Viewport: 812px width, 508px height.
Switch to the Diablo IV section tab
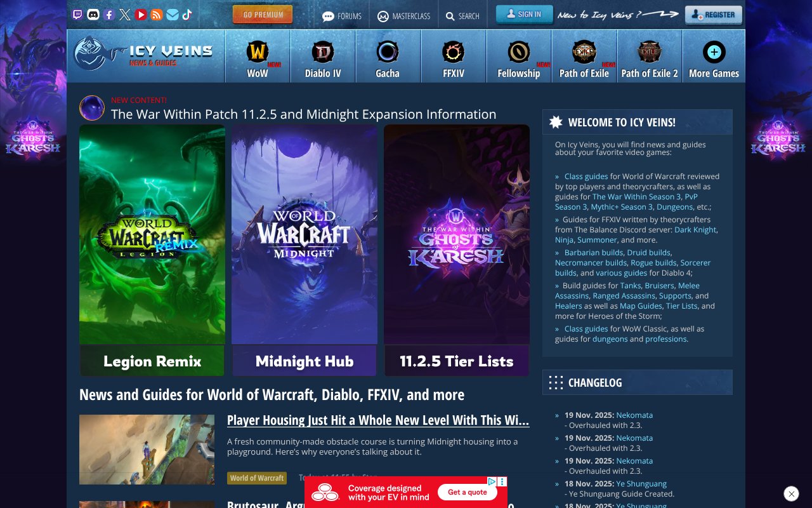pos(322,56)
